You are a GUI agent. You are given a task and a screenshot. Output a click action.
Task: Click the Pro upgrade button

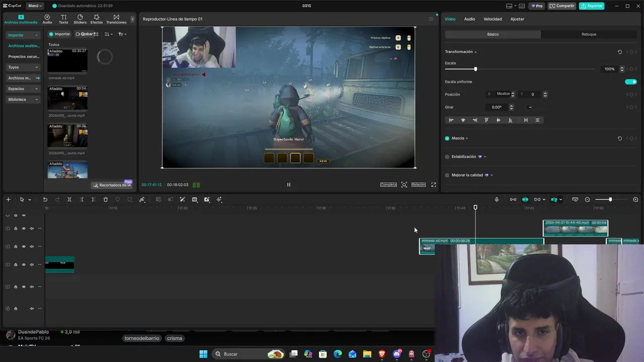[x=537, y=6]
